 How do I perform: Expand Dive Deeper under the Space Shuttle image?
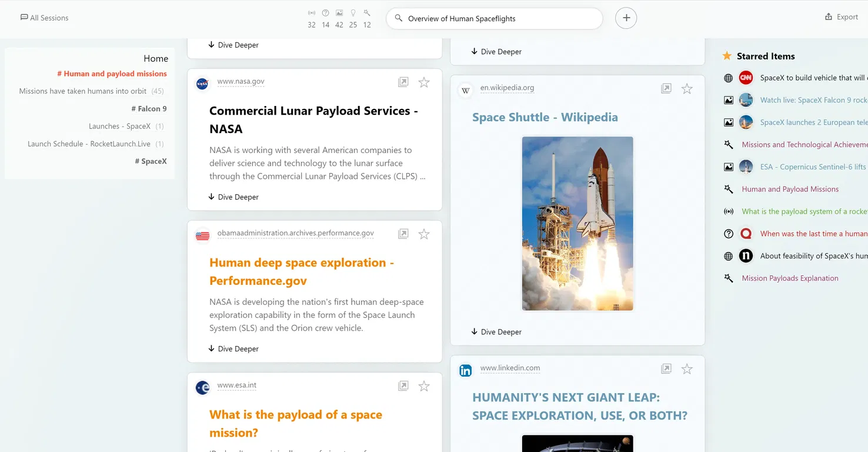pyautogui.click(x=496, y=332)
